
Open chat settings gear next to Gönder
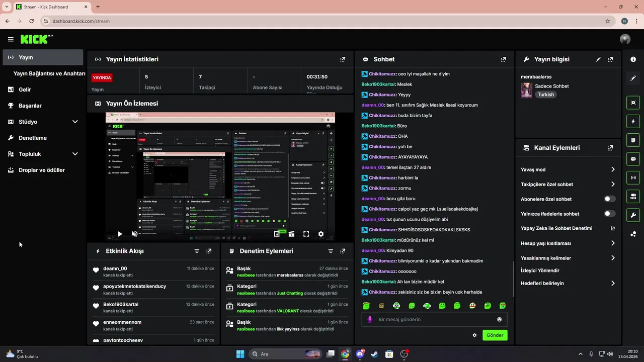[474, 335]
